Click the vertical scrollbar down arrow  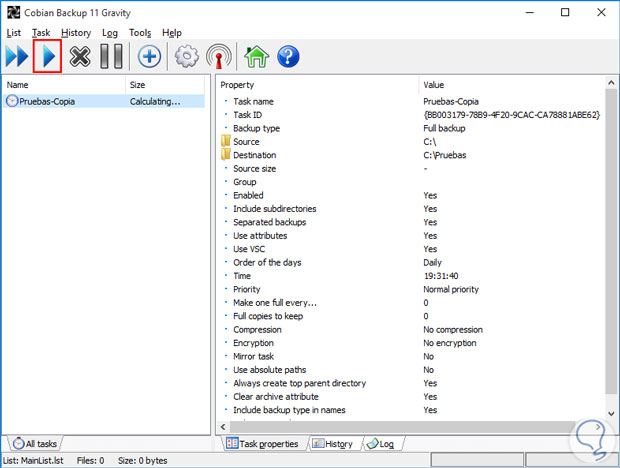tap(611, 413)
